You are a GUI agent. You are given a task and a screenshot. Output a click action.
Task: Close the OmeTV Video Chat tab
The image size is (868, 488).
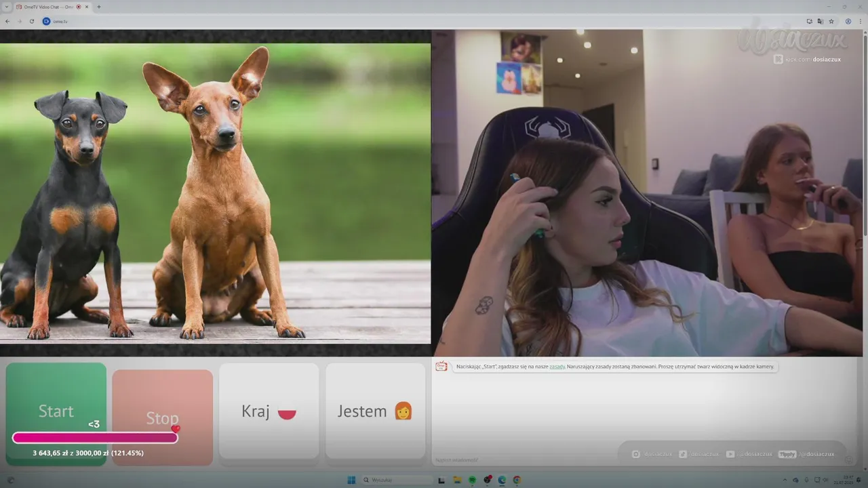pyautogui.click(x=87, y=7)
